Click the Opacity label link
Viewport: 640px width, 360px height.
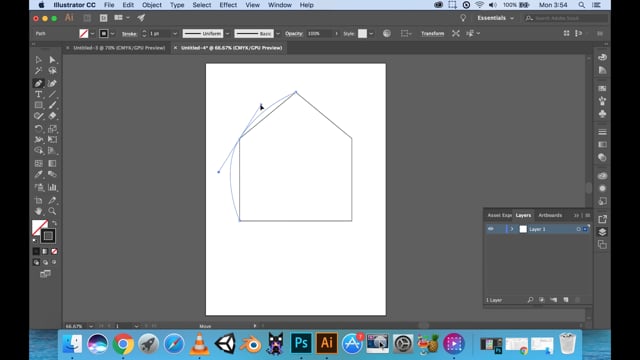tap(293, 33)
